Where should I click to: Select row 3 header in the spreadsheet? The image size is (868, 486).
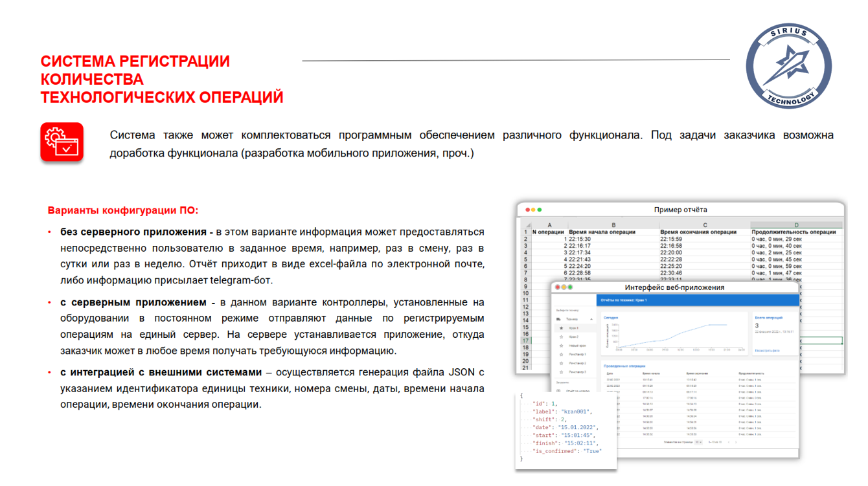pyautogui.click(x=525, y=246)
